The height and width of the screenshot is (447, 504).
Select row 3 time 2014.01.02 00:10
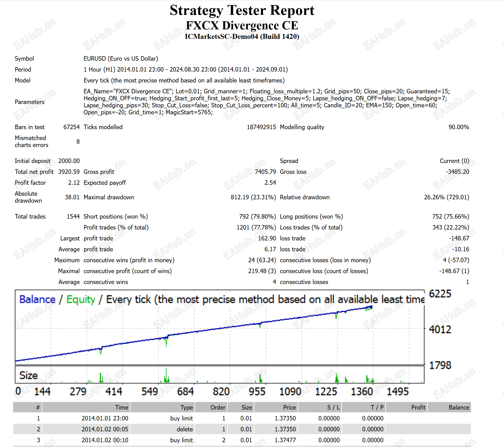105,440
